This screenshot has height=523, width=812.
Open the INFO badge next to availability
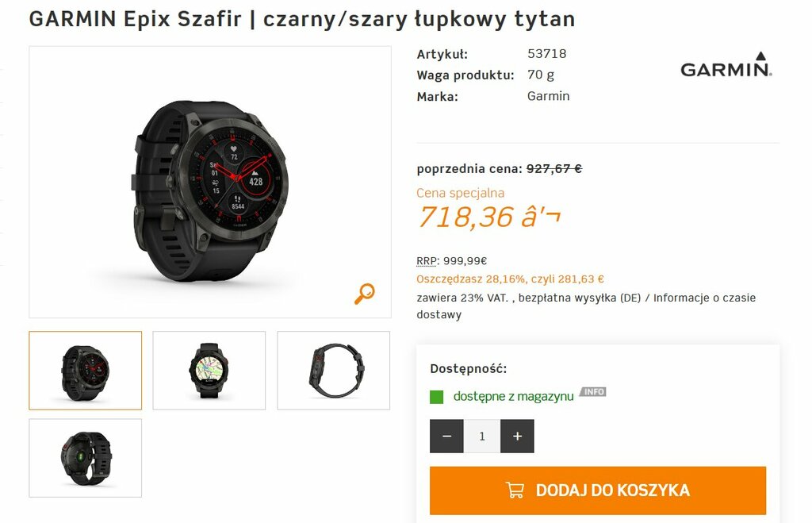[593, 392]
